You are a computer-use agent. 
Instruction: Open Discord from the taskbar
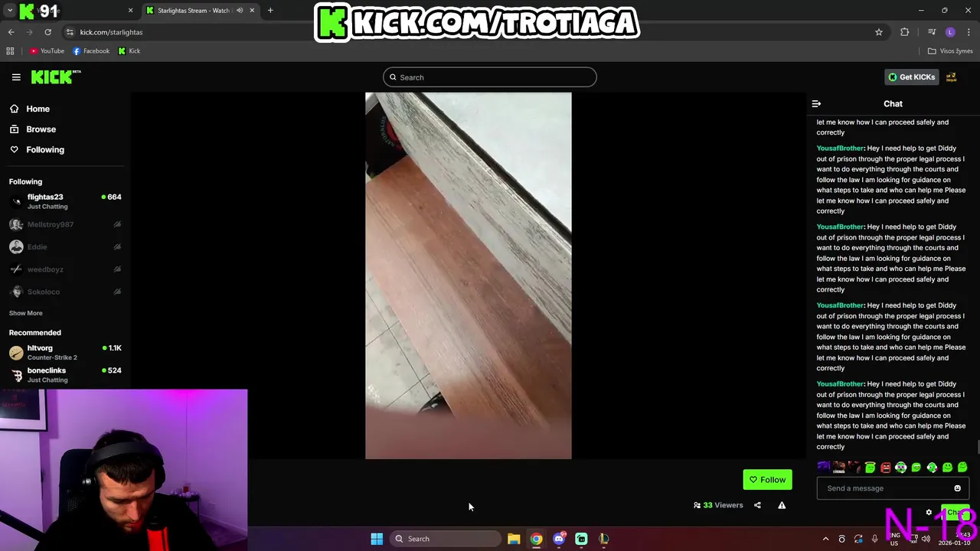(x=559, y=539)
